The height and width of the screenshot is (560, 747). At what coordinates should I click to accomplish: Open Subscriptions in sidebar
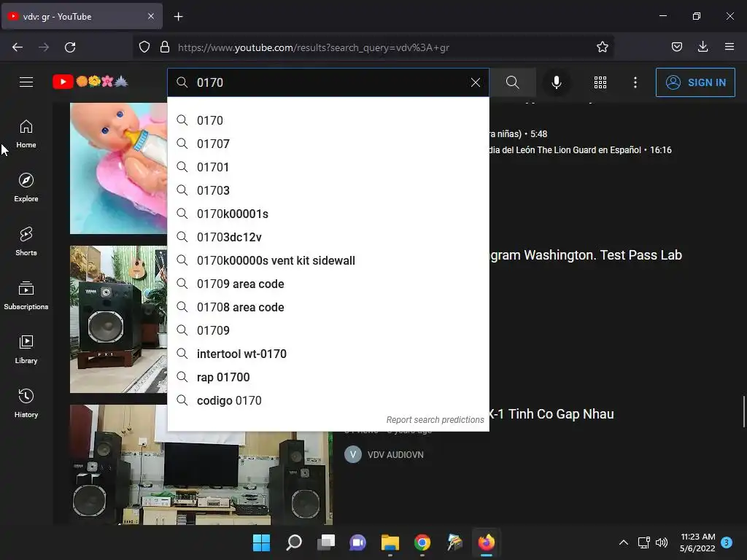tap(26, 296)
